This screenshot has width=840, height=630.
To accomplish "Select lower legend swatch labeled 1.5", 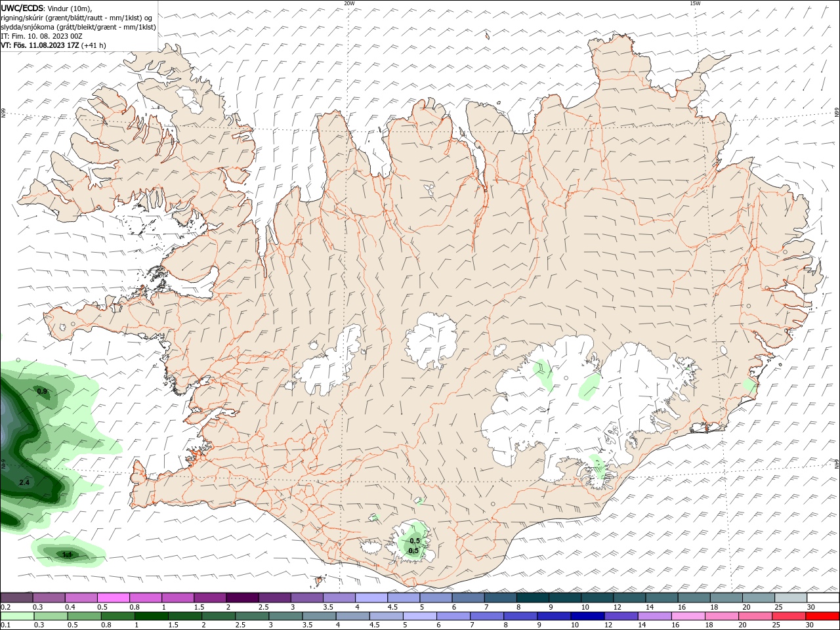I will pos(184,616).
